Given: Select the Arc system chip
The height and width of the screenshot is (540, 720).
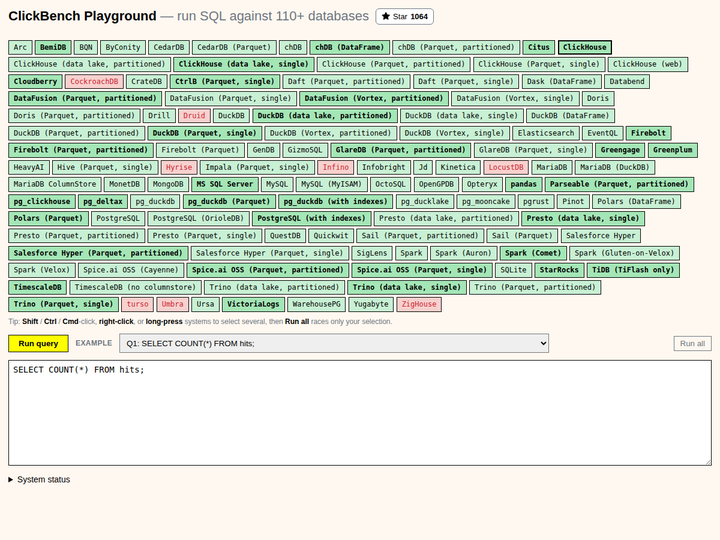Looking at the screenshot, I should 20,47.
